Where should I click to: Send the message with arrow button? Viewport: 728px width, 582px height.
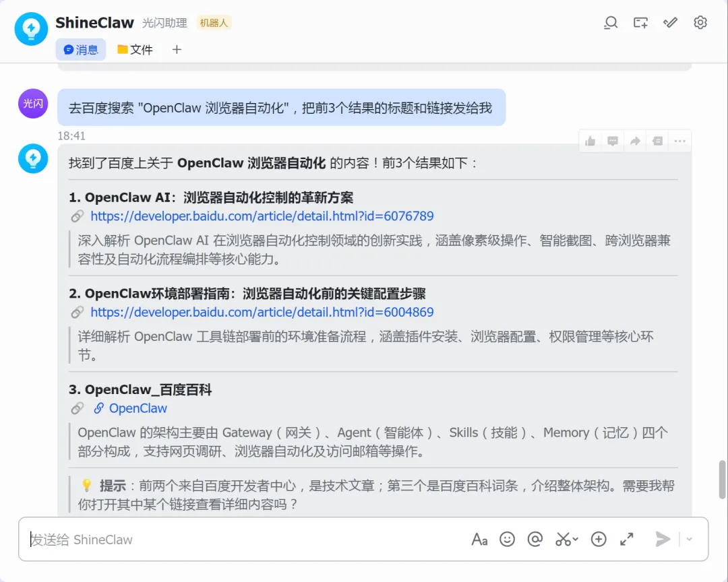click(x=663, y=540)
